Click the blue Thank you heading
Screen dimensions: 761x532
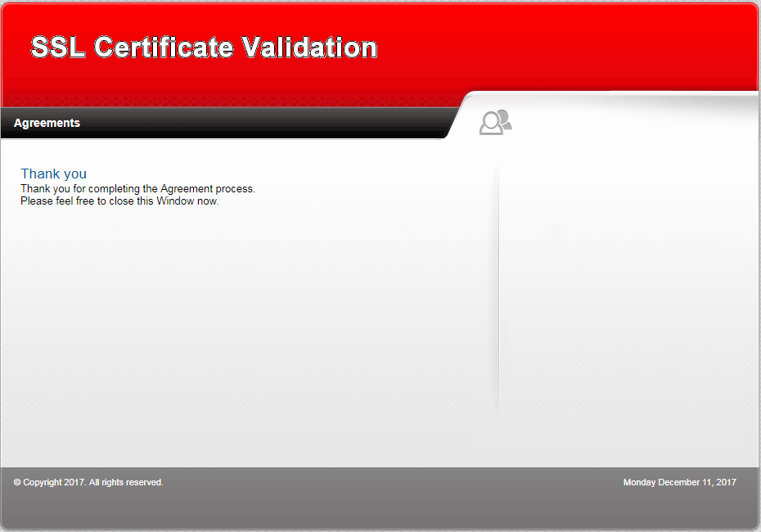point(53,174)
